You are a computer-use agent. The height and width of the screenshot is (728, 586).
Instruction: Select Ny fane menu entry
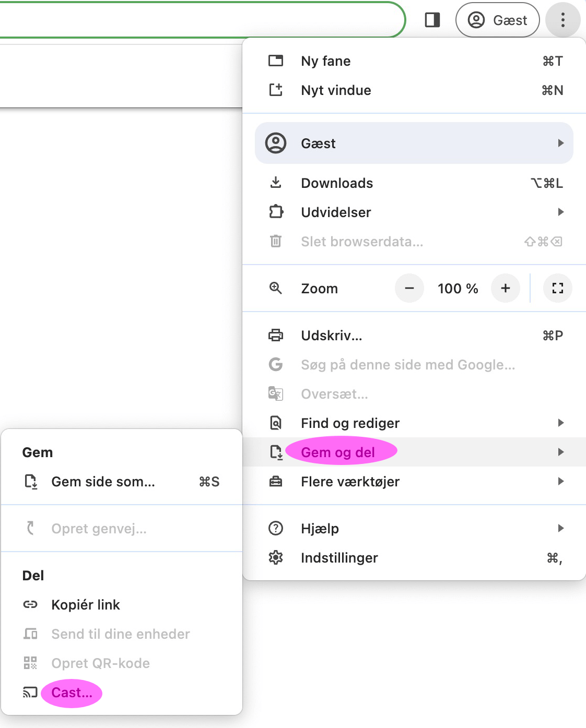click(326, 61)
